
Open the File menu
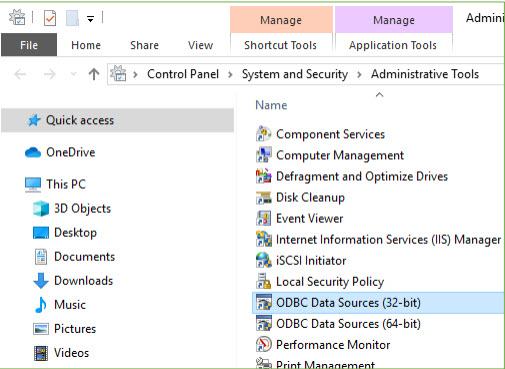pos(29,45)
